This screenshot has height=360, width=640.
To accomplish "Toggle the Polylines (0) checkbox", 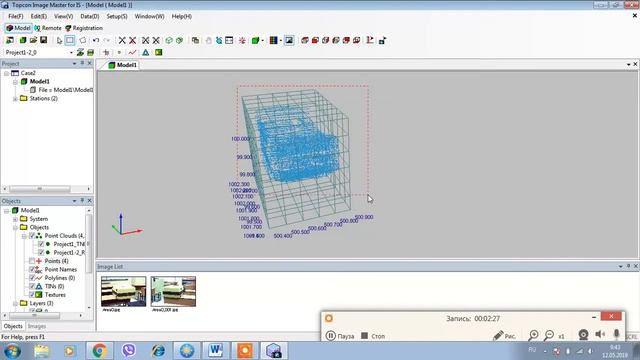I will [32, 278].
